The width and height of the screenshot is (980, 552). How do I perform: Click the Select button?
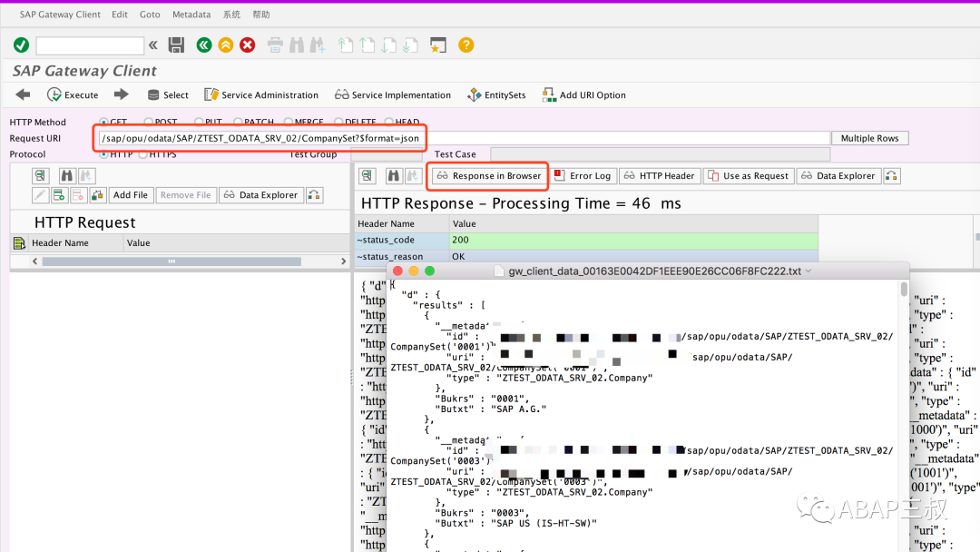pos(168,94)
